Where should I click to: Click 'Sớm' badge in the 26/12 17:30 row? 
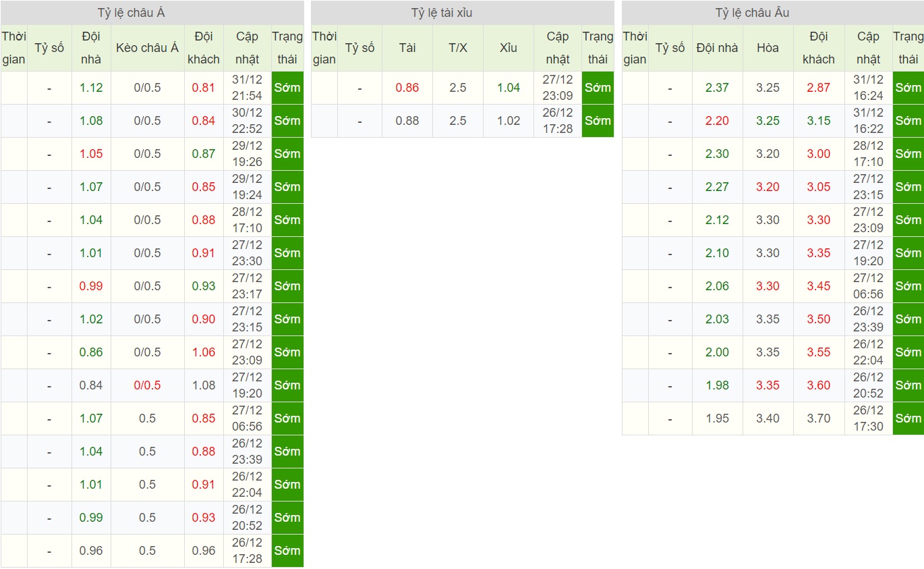(x=908, y=418)
